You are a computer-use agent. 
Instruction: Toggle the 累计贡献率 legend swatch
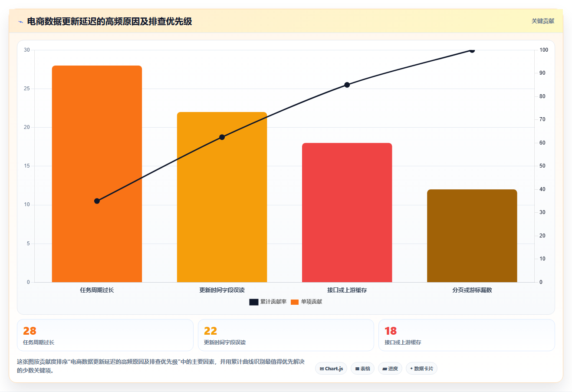pyautogui.click(x=254, y=302)
